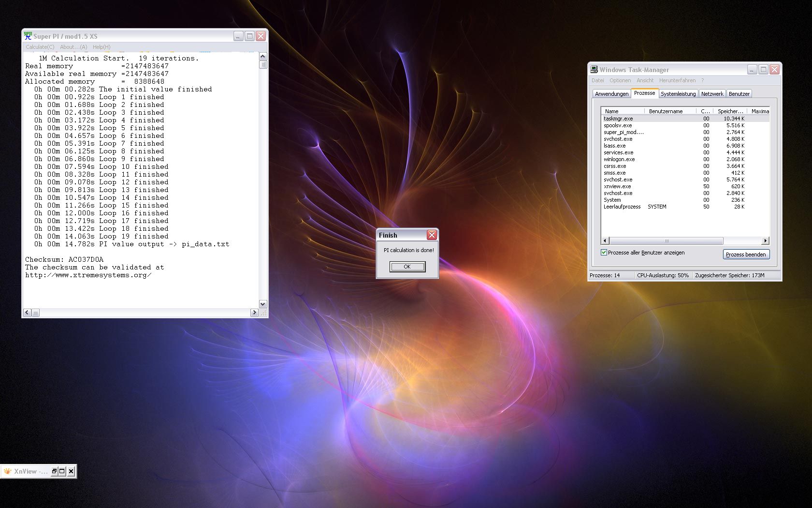
Task: Sort processes by the CPU column header
Action: (x=705, y=111)
